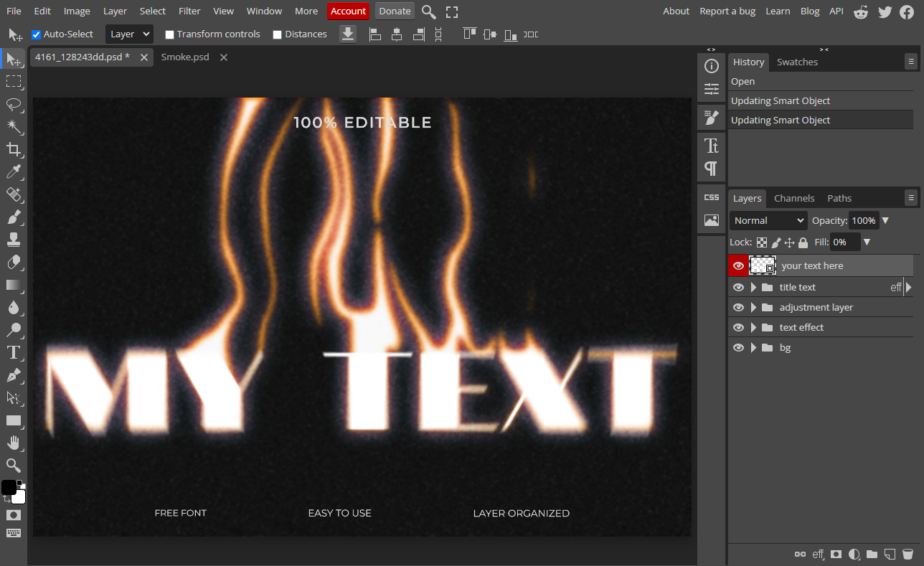Select the Clone Stamp tool
This screenshot has width=924, height=566.
pos(14,240)
